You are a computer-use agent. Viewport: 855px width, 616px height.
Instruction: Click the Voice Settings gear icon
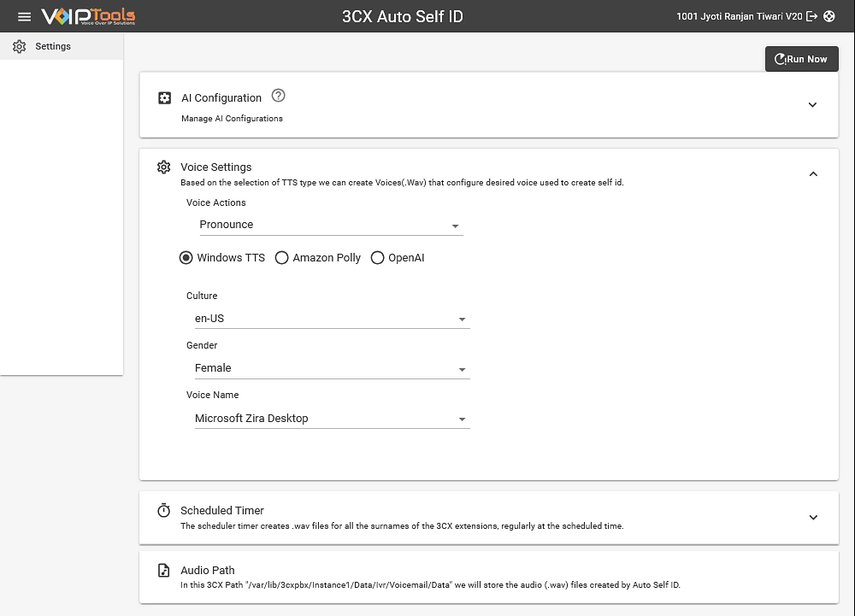(x=163, y=167)
